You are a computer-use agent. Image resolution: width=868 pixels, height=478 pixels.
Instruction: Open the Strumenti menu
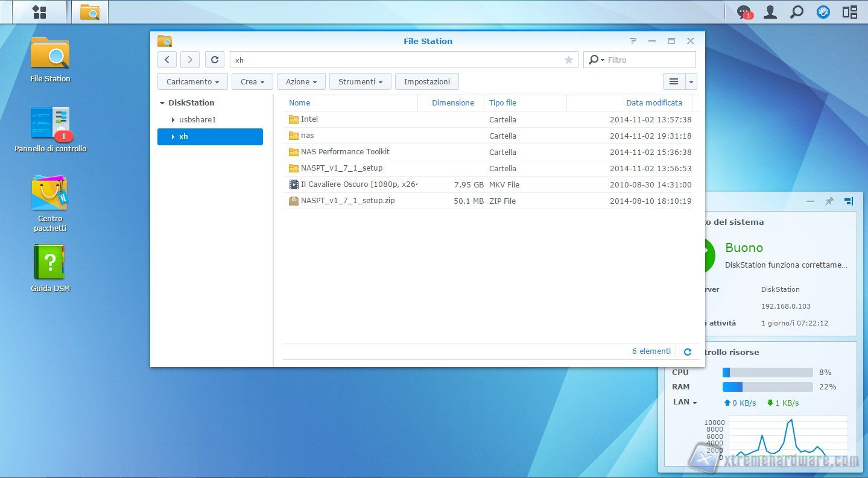click(360, 81)
